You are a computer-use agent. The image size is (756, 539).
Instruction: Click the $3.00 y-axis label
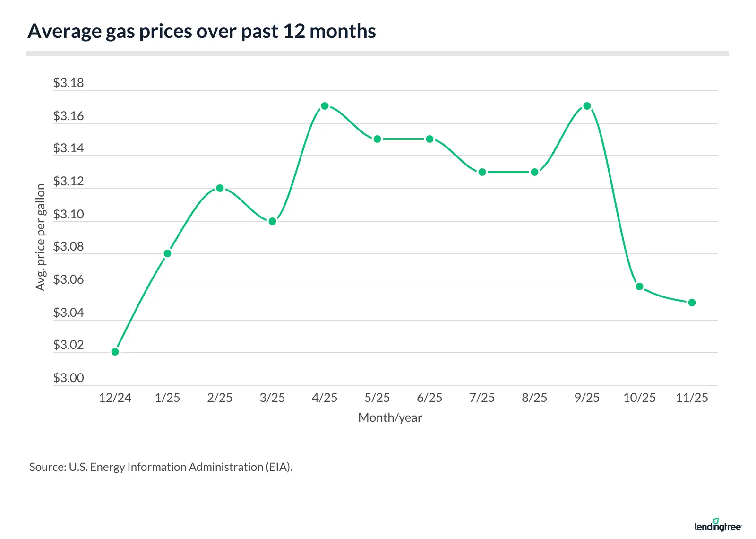click(x=69, y=378)
